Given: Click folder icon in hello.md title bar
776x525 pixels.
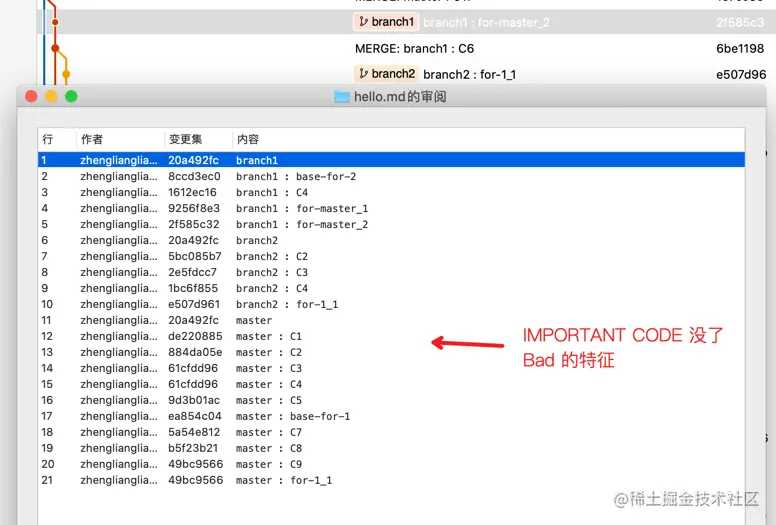Looking at the screenshot, I should [342, 96].
